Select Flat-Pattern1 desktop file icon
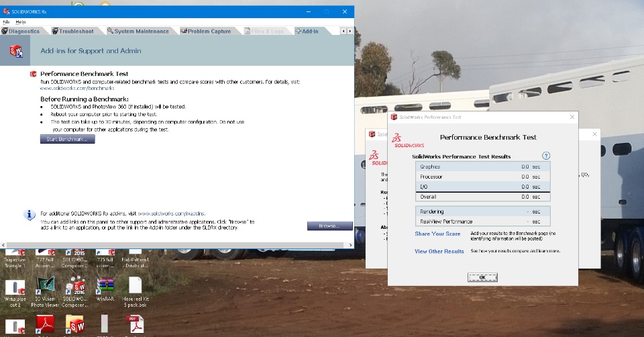Screen dimensions: 644x337 pos(135,258)
